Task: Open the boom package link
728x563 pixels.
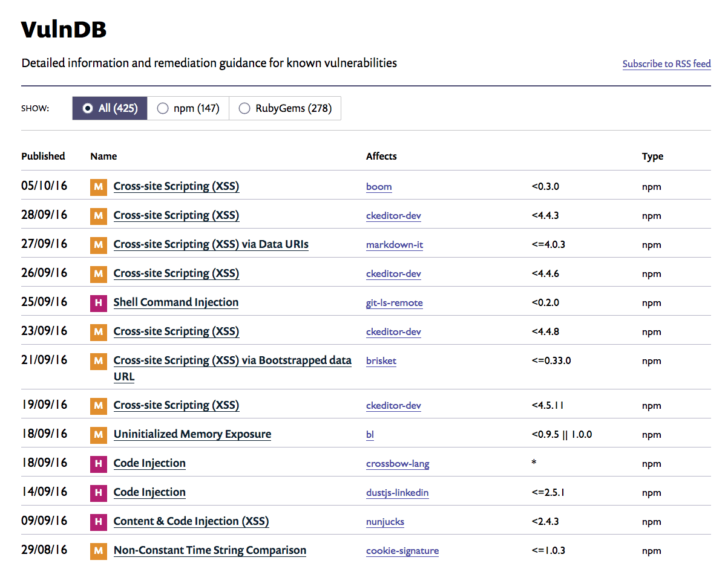Action: pyautogui.click(x=379, y=187)
